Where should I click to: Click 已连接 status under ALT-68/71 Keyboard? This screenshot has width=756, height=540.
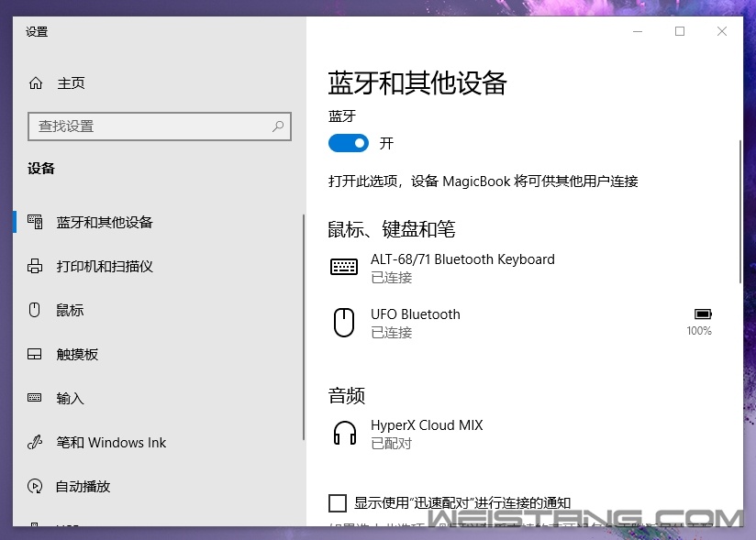392,278
